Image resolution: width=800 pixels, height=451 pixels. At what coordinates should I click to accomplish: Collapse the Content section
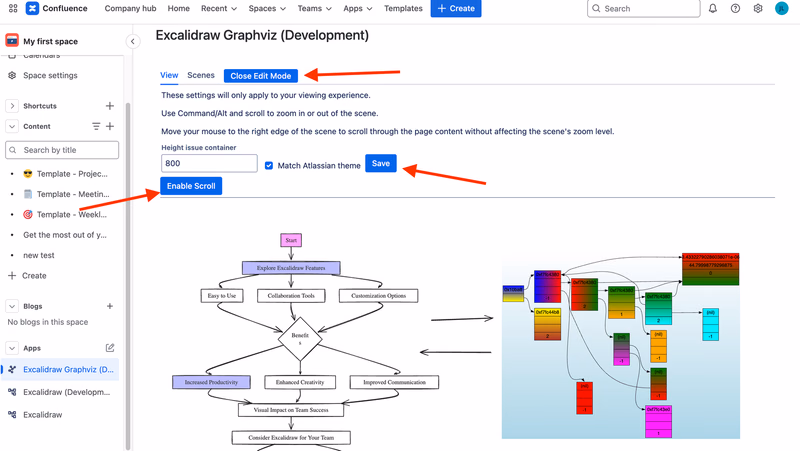[12, 126]
